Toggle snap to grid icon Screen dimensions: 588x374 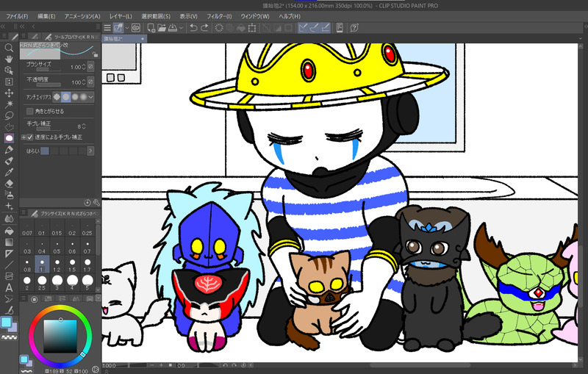tap(326, 28)
